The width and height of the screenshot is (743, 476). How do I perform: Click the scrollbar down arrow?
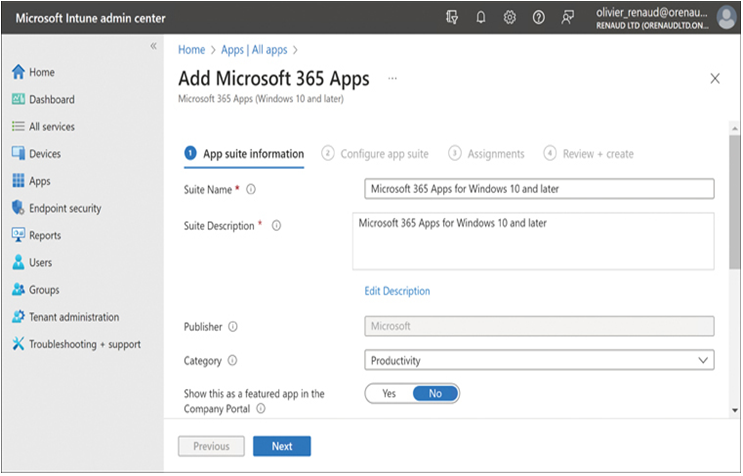(734, 411)
